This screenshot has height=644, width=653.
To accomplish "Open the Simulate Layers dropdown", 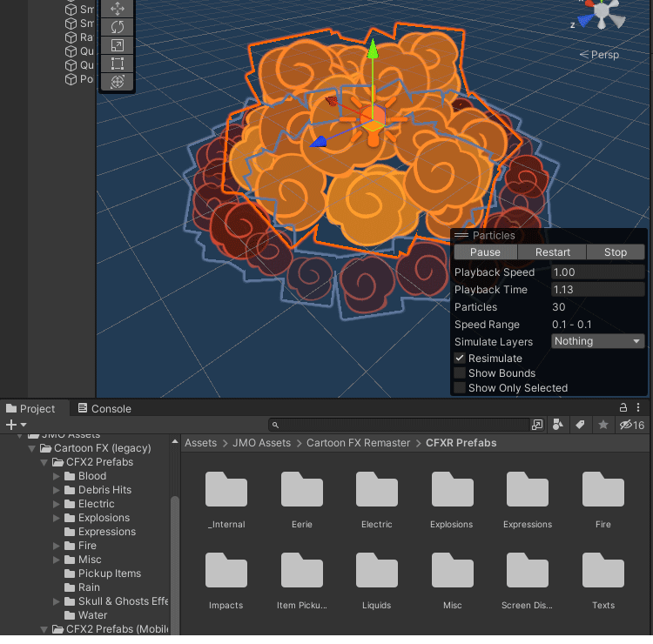I will coord(598,341).
